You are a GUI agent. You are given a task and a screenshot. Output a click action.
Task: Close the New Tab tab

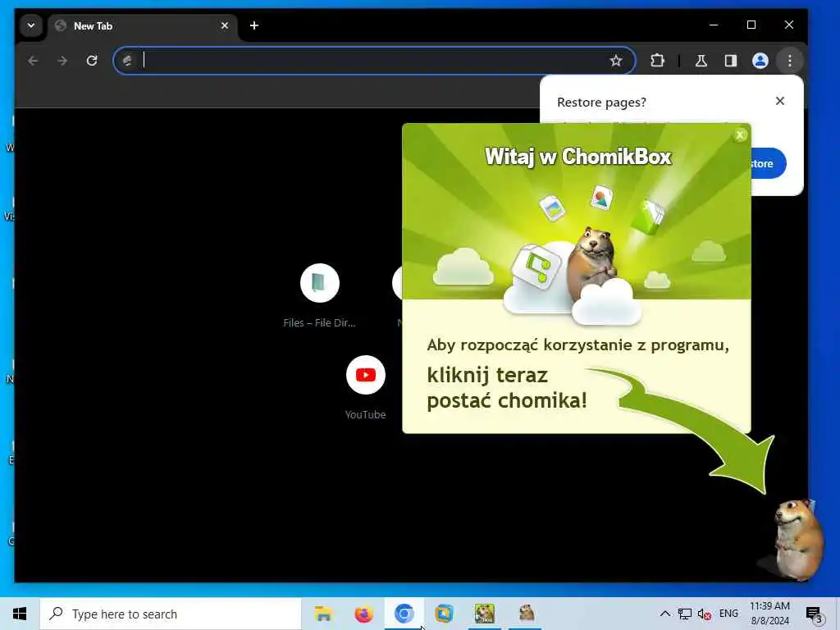click(225, 25)
